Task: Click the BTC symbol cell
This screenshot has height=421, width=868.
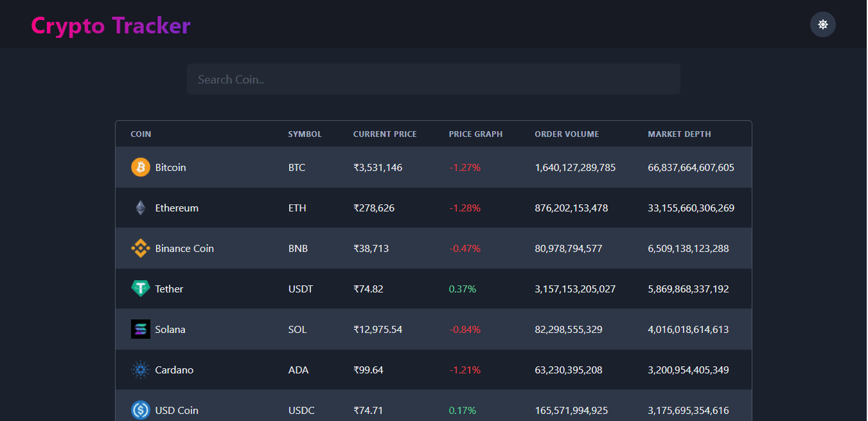Action: click(297, 167)
